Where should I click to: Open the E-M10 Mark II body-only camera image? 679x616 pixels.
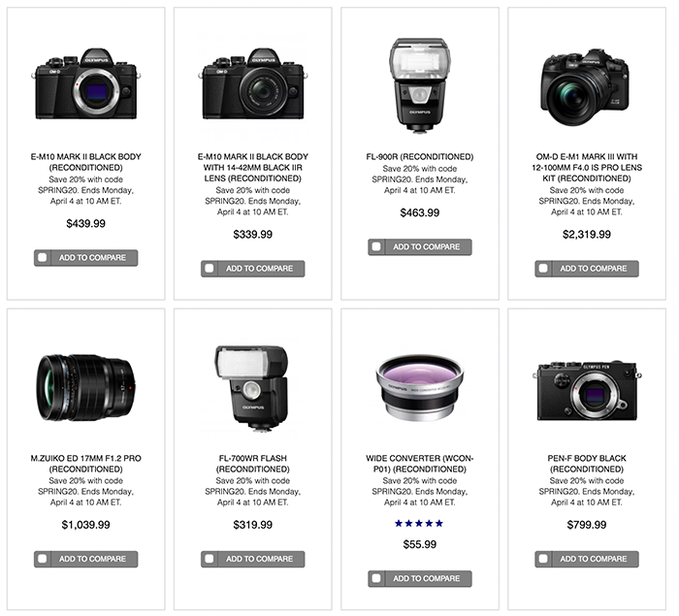(x=86, y=83)
